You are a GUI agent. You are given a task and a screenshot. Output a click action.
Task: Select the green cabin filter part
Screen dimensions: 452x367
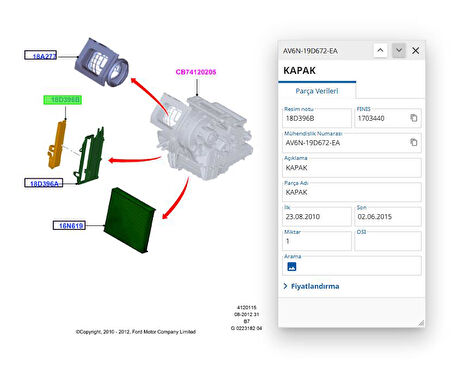click(129, 220)
